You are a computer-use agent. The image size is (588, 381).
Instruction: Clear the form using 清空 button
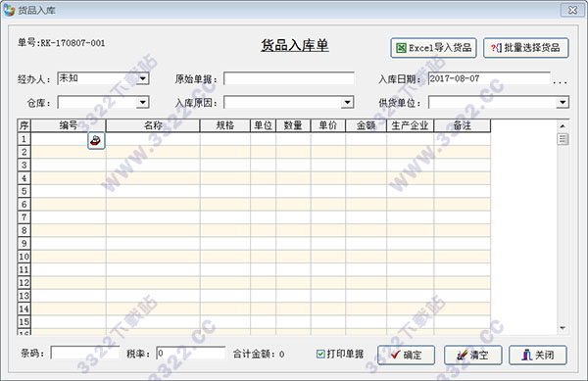473,355
